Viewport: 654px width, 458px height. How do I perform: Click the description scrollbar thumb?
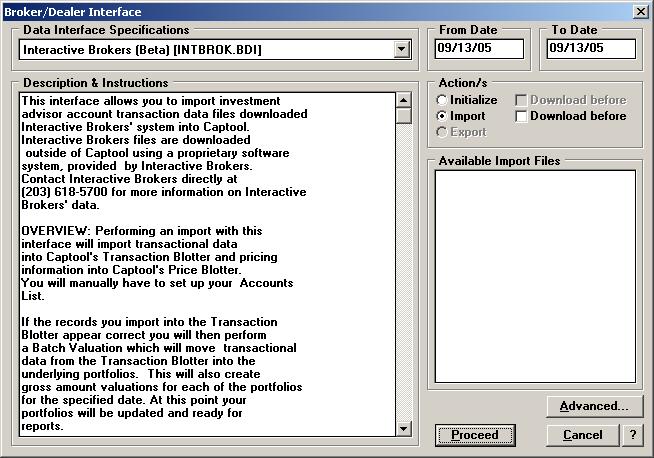click(x=403, y=116)
